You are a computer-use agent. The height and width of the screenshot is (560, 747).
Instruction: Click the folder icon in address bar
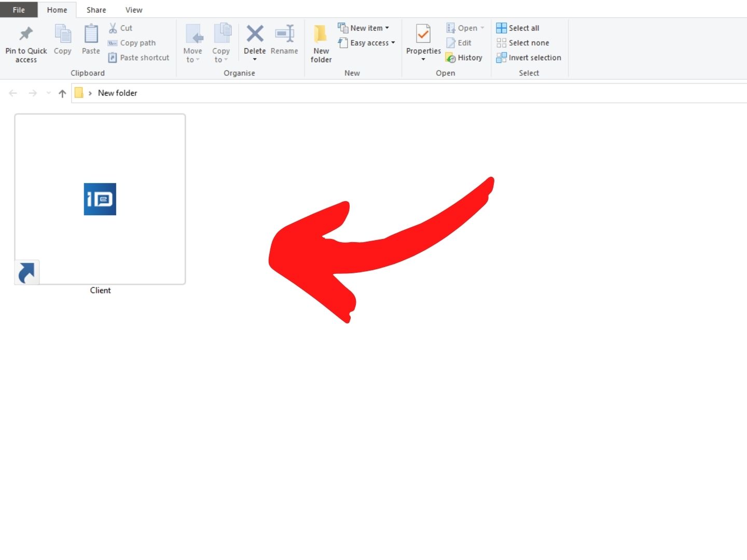coord(79,93)
